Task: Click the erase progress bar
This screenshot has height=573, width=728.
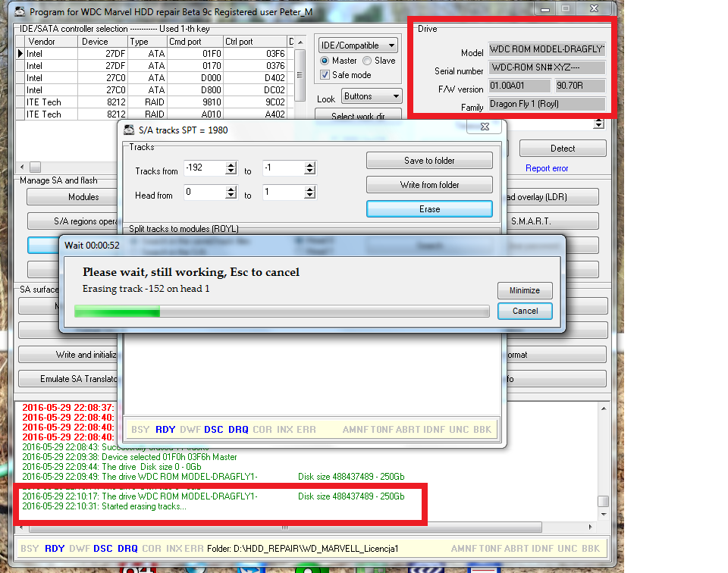Action: [x=282, y=311]
